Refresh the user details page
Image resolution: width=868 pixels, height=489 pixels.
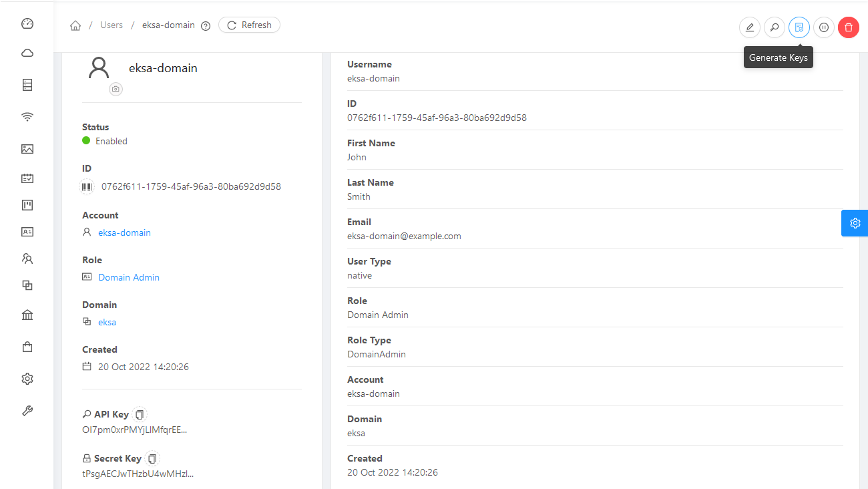(249, 25)
